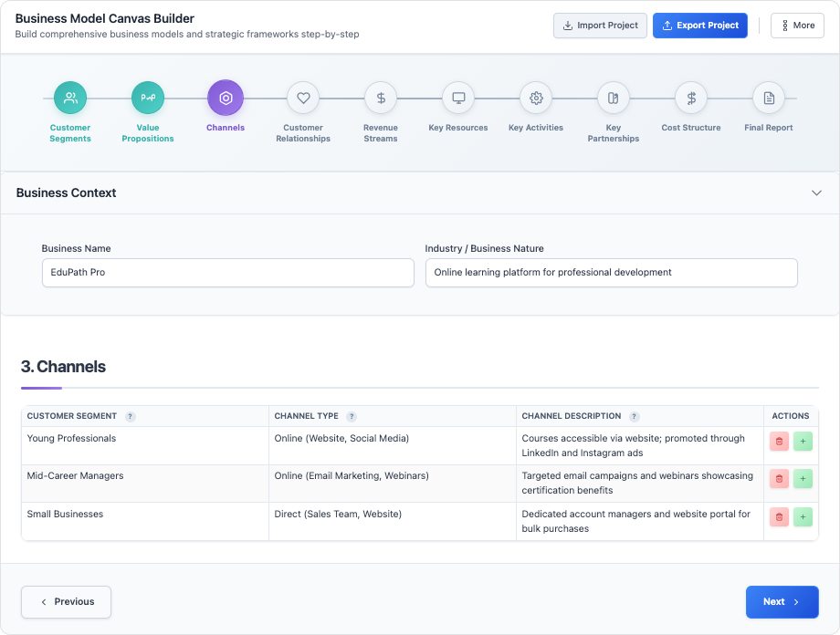The image size is (840, 635).
Task: Edit the Small Businesses segment cell
Action: click(x=145, y=521)
